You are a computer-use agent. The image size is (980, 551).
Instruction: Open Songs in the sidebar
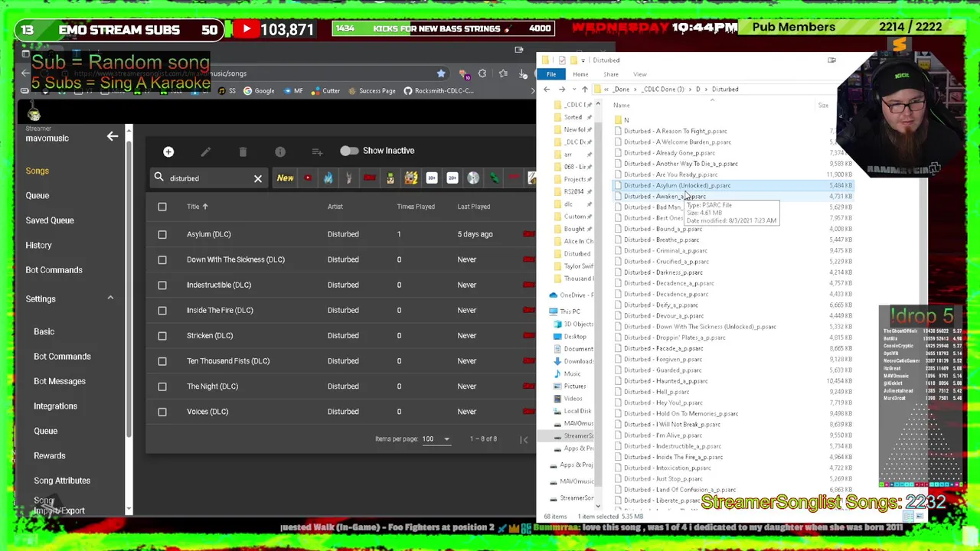[x=38, y=171]
